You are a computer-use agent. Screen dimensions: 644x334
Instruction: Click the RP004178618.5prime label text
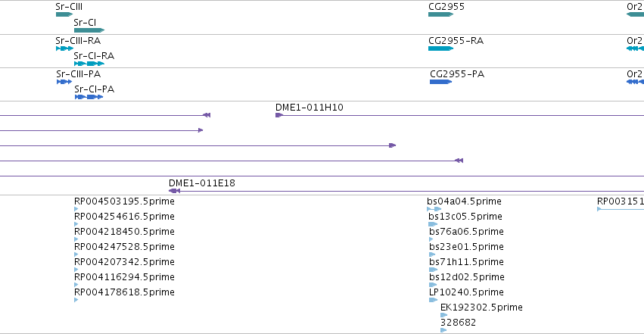click(x=124, y=292)
